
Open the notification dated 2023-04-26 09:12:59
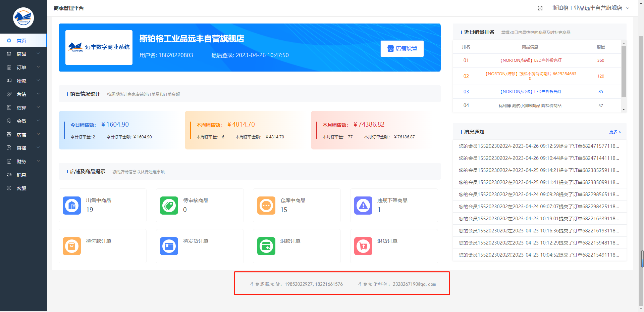pos(539,146)
